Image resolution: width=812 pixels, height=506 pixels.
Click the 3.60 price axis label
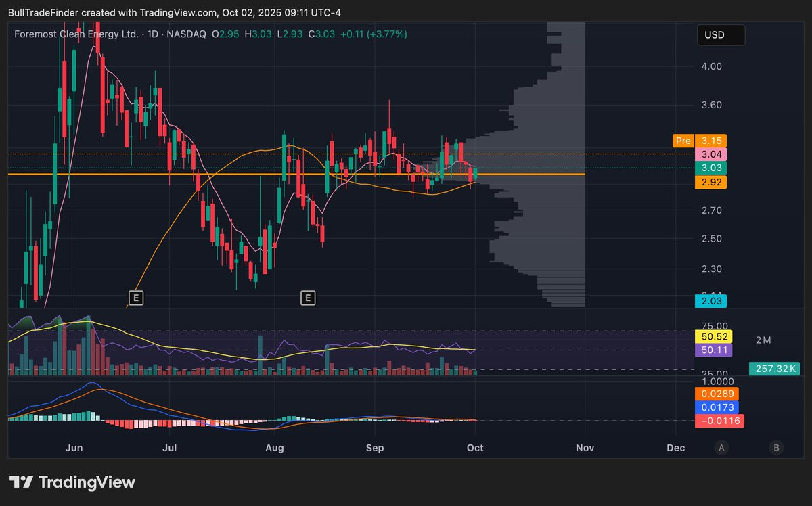coord(712,105)
